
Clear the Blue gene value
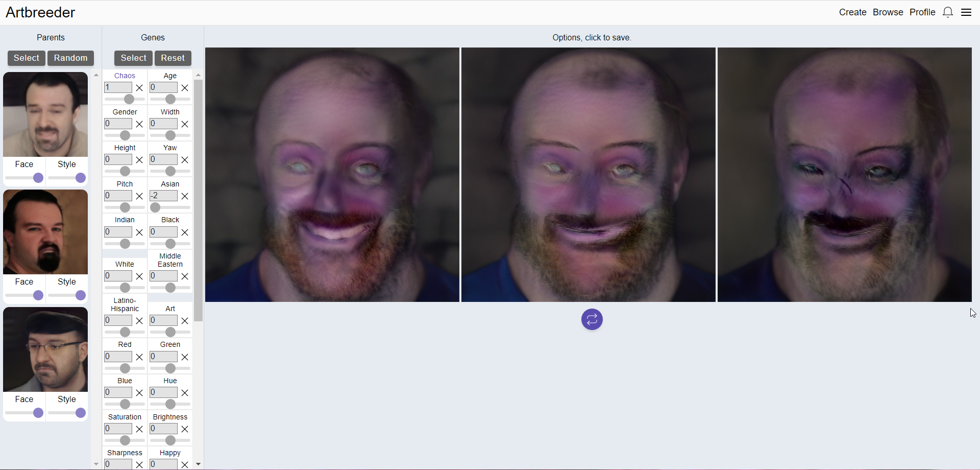pyautogui.click(x=139, y=393)
